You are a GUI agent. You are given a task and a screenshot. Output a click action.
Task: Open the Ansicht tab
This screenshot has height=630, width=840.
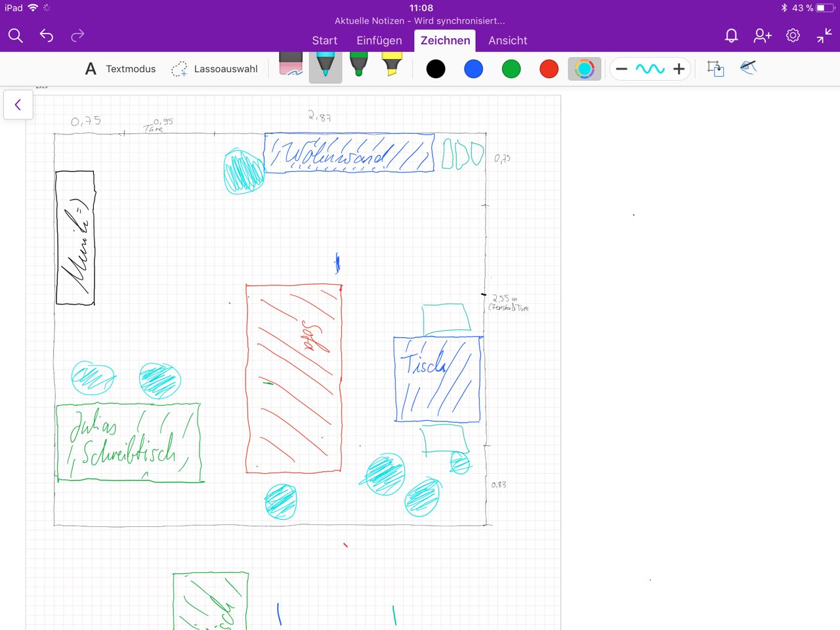click(507, 41)
